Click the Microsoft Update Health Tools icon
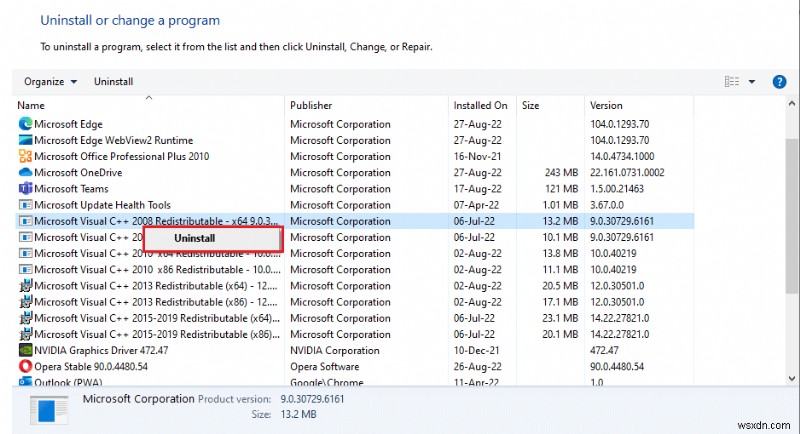 pos(25,205)
